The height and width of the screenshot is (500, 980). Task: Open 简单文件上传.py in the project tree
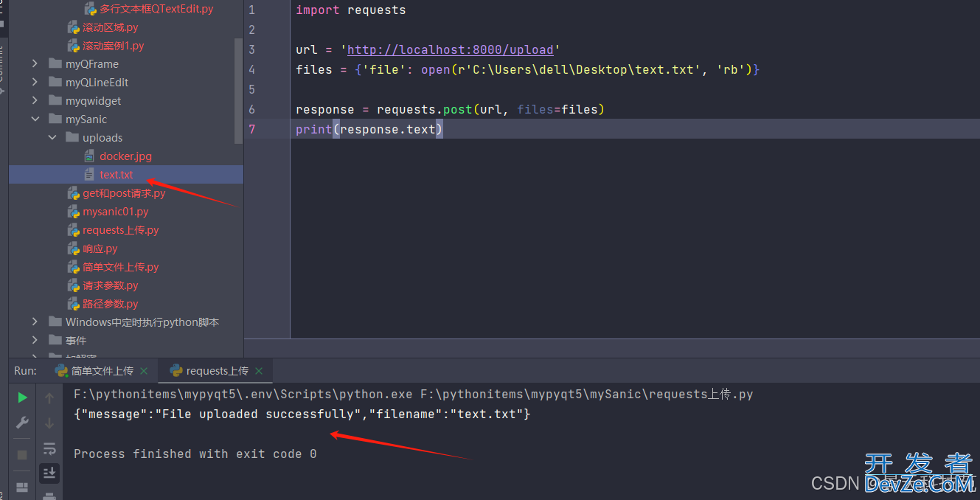pyautogui.click(x=121, y=267)
